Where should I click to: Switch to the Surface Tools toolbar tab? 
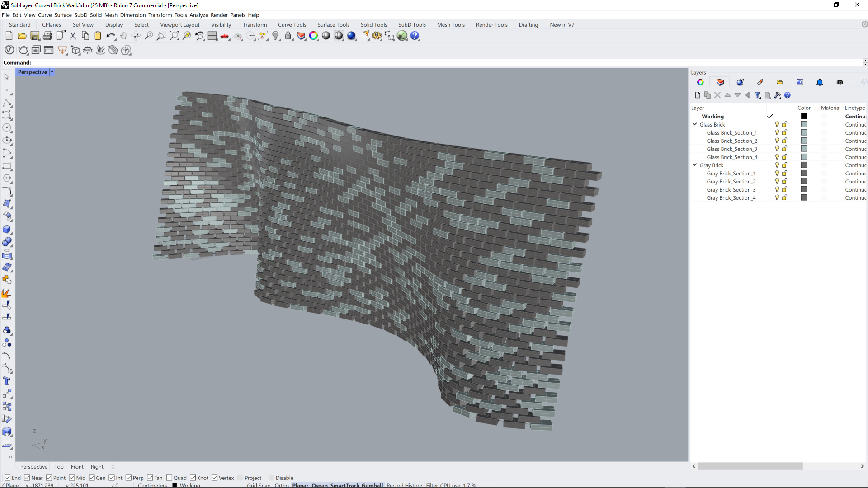pyautogui.click(x=333, y=25)
